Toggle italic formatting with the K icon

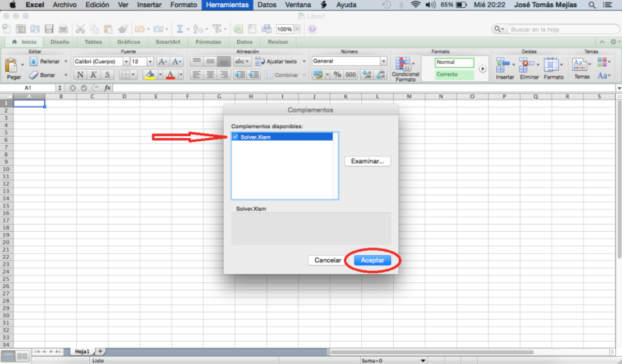[94, 74]
